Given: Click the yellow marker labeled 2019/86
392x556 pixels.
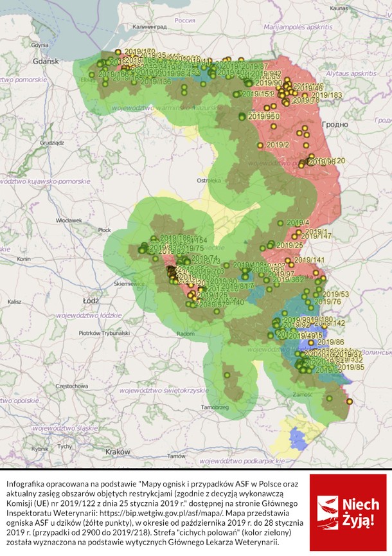Looking at the screenshot, I should pyautogui.click(x=311, y=343).
